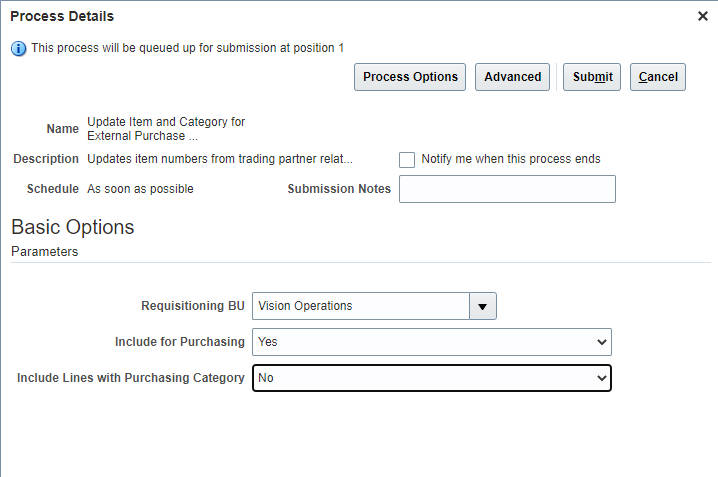This screenshot has width=718, height=477.
Task: Focus the Submission Notes text box
Action: tap(507, 189)
